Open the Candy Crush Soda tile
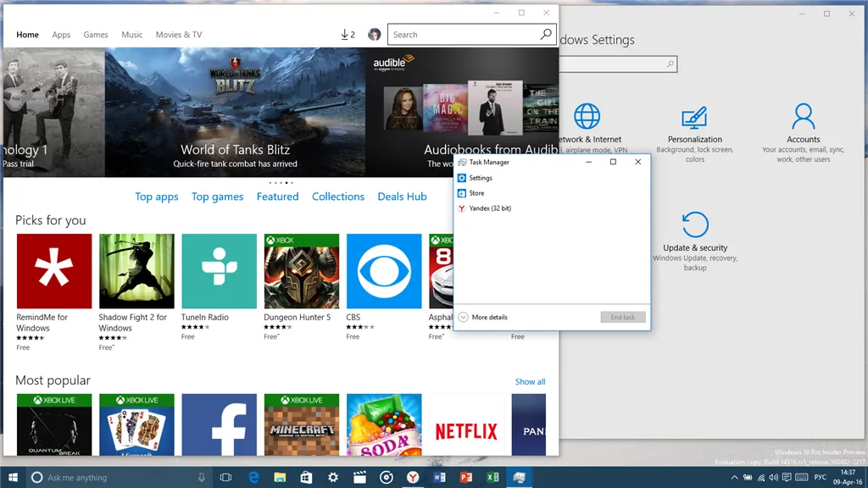 [x=384, y=425]
